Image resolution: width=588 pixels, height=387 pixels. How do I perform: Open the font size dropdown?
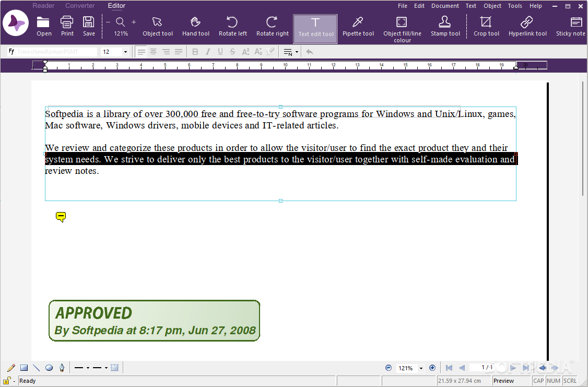tap(125, 52)
